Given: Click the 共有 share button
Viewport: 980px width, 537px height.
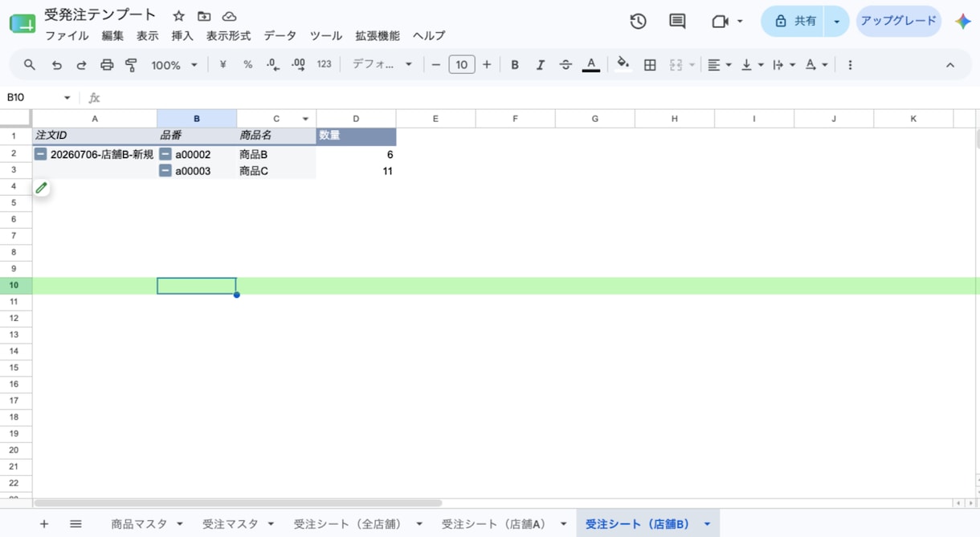Looking at the screenshot, I should click(x=794, y=22).
